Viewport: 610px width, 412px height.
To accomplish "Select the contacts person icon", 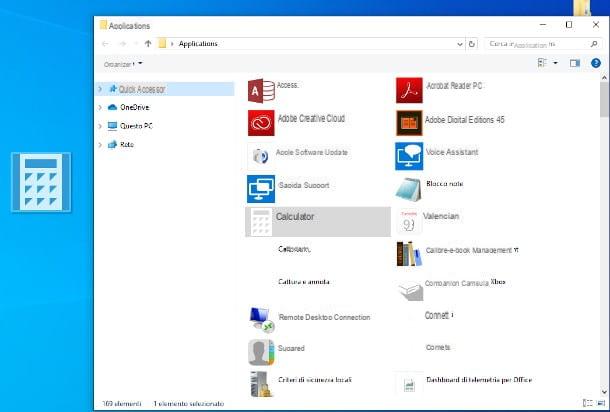I will click(x=261, y=352).
